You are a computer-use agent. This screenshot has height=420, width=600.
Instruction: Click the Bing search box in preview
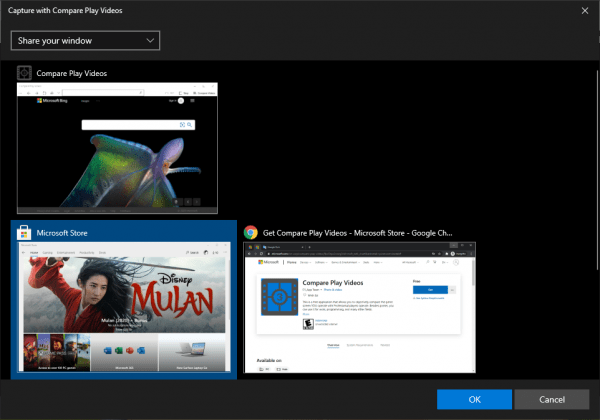pos(130,124)
